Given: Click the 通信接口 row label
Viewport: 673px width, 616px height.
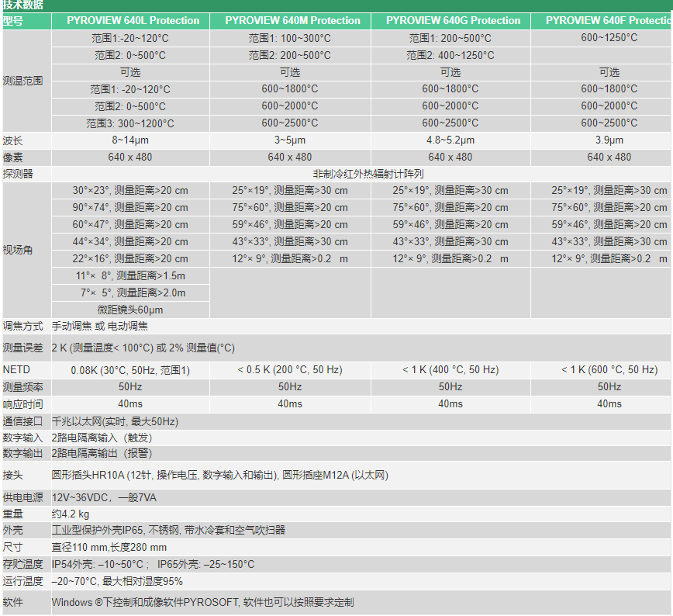Looking at the screenshot, I should pyautogui.click(x=22, y=421).
